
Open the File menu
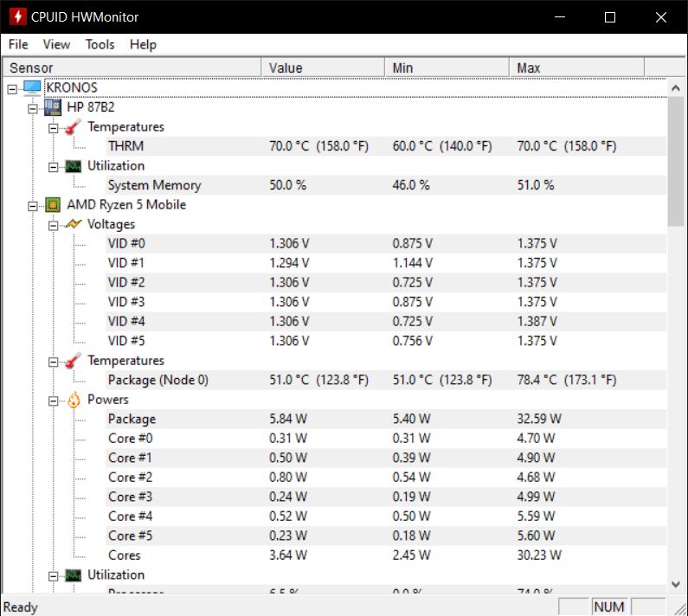[18, 44]
